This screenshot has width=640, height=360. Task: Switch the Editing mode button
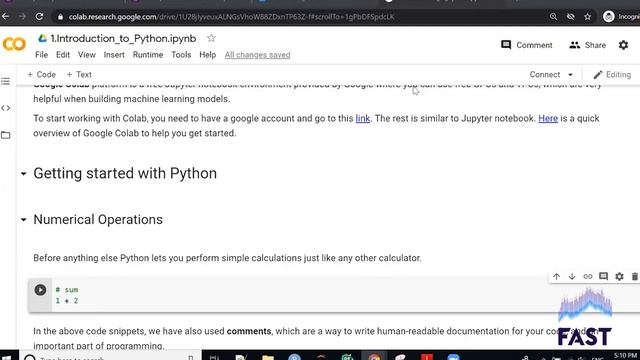pos(612,75)
